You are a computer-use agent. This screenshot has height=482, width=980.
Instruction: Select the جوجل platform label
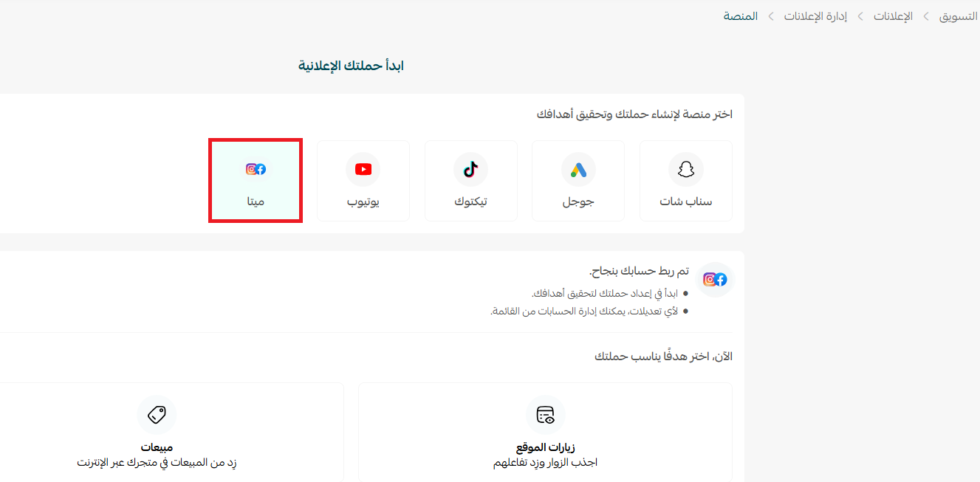[x=578, y=202]
